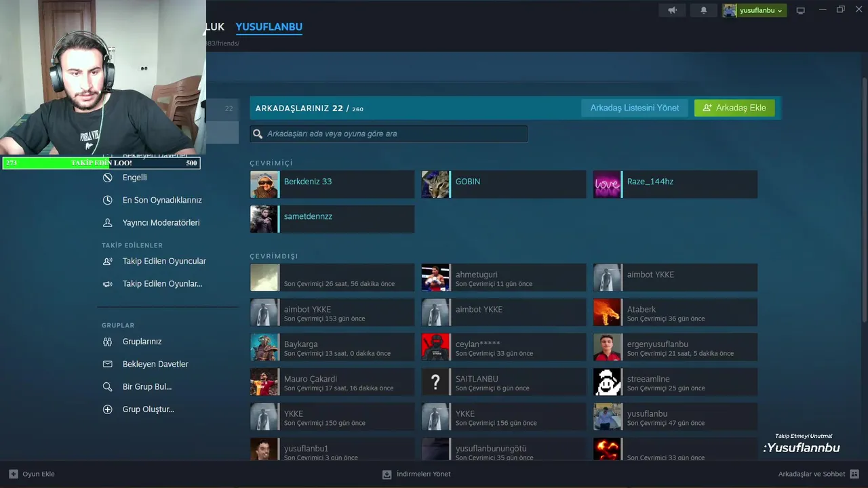Open Takip Edilen Oyunlar list
Image resolution: width=868 pixels, height=488 pixels.
pos(162,283)
